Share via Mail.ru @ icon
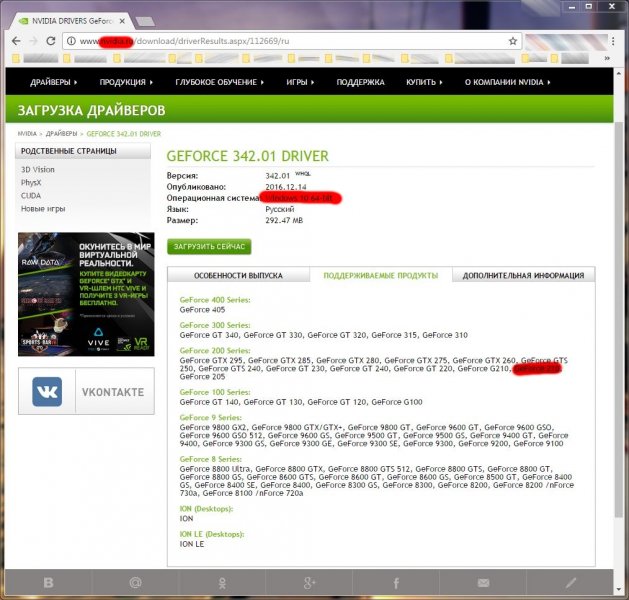The width and height of the screenshot is (629, 600). tap(135, 582)
